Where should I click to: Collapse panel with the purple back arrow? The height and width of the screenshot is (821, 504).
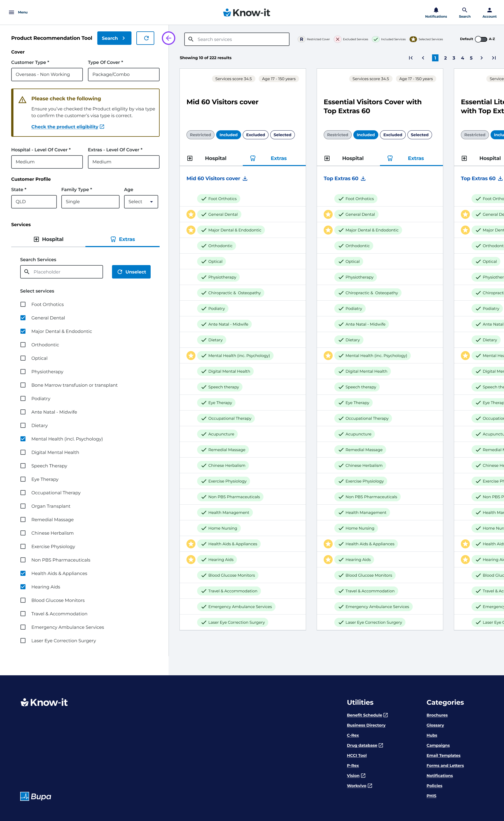(168, 38)
